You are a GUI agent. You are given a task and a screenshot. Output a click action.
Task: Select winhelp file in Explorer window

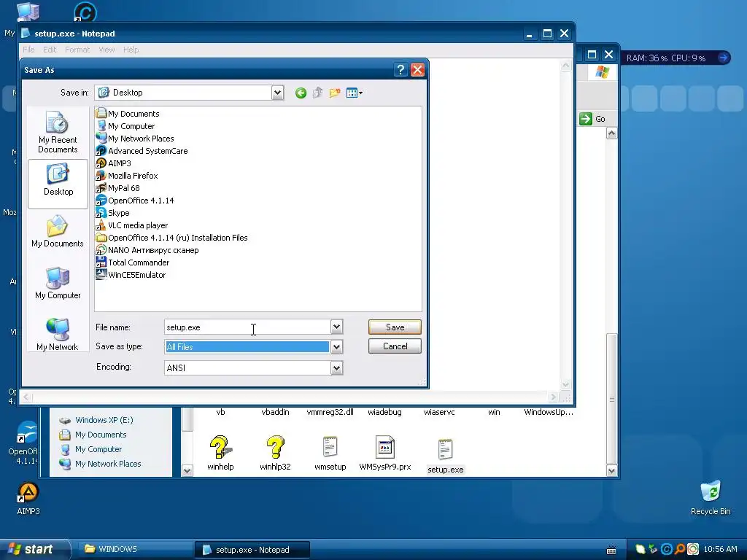[220, 454]
